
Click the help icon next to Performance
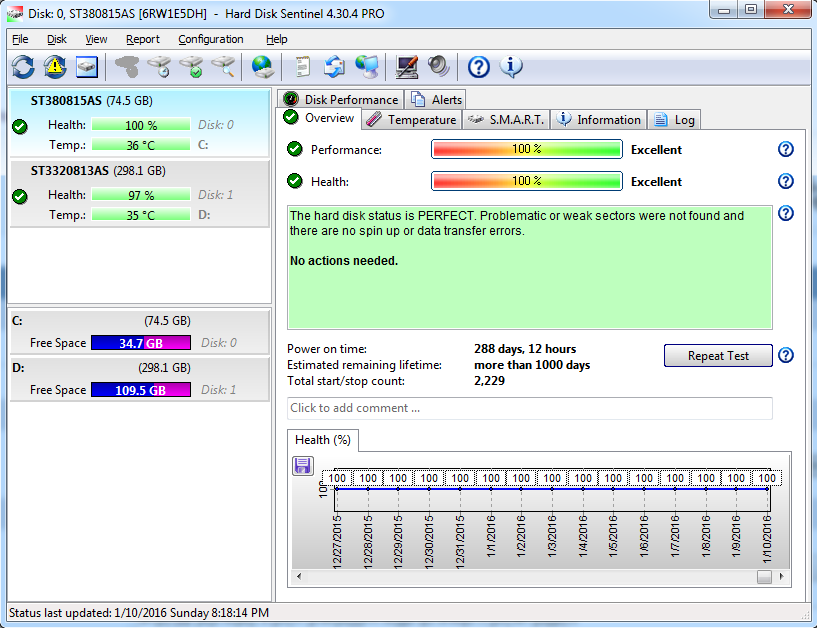pos(786,149)
